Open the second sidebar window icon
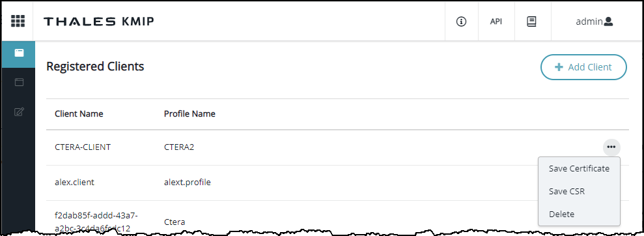Screen dimensions: 644x236 pos(19,82)
